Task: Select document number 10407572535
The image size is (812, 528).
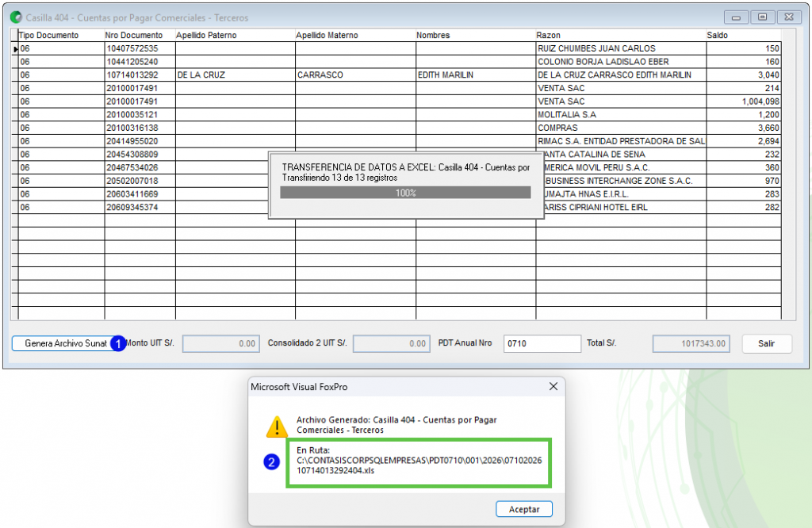Action: tap(140, 48)
